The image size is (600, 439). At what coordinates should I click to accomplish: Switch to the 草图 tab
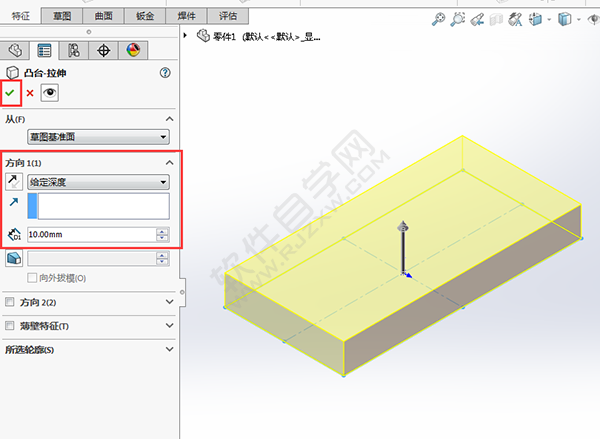pyautogui.click(x=62, y=16)
